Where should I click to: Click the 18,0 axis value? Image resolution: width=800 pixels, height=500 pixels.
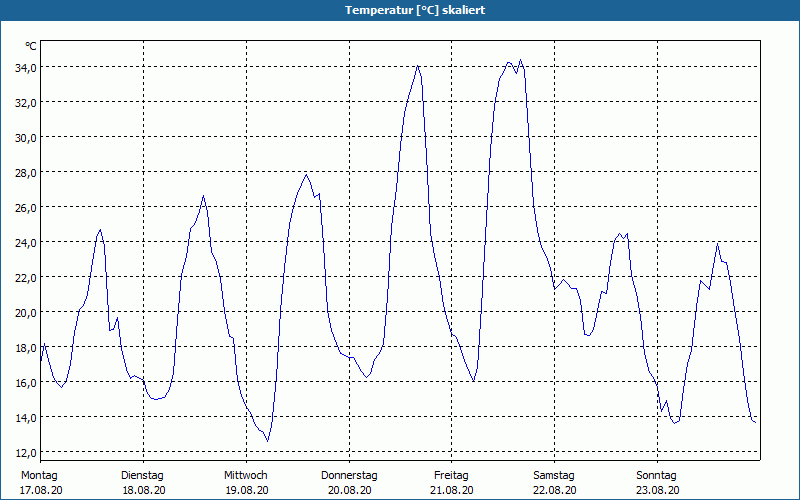(x=26, y=347)
